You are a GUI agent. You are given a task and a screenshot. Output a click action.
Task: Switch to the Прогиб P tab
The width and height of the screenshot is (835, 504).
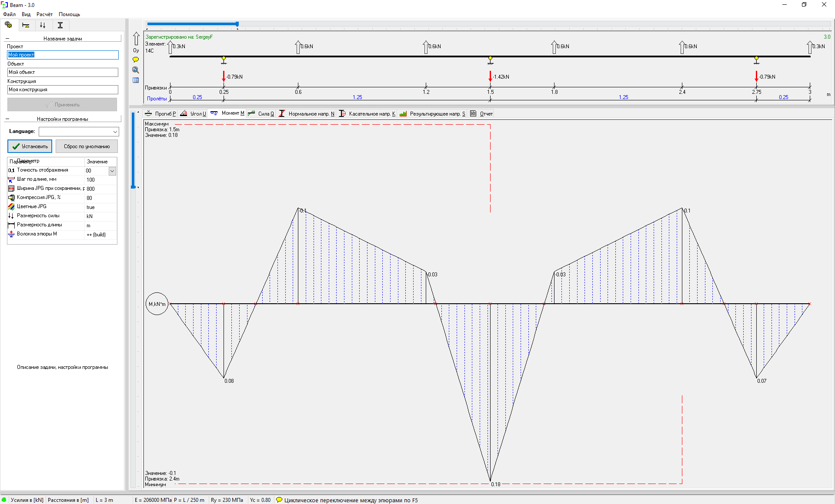point(161,113)
